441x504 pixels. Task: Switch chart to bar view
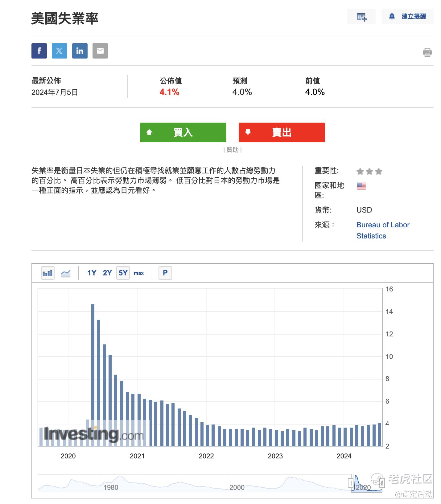(48, 273)
